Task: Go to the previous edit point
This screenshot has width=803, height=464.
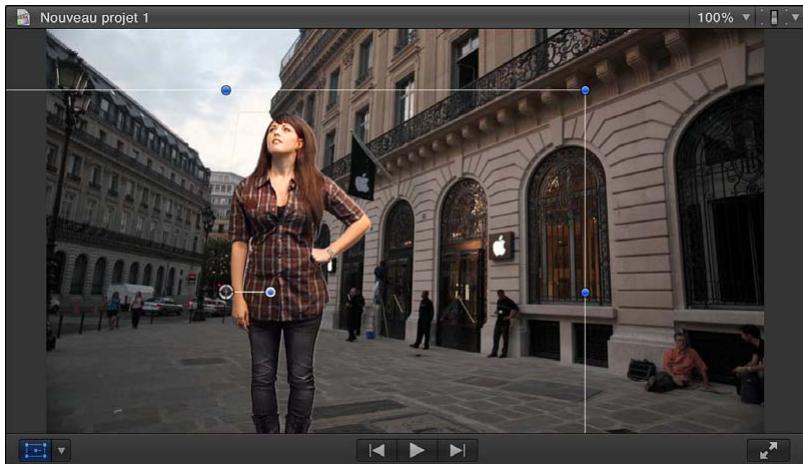Action: pyautogui.click(x=377, y=450)
